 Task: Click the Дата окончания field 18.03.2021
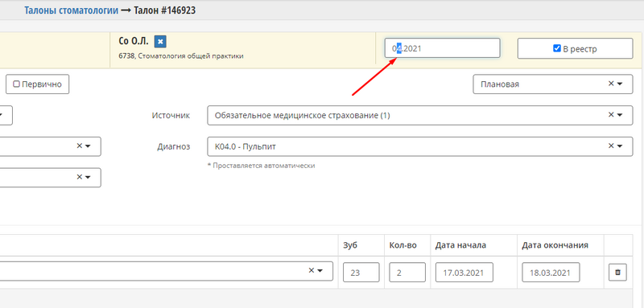551,273
